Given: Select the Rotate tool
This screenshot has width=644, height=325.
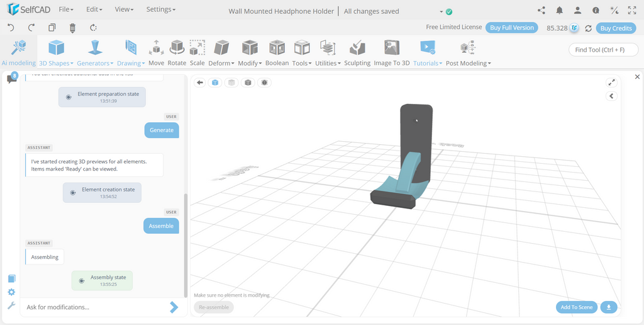Looking at the screenshot, I should tap(177, 53).
